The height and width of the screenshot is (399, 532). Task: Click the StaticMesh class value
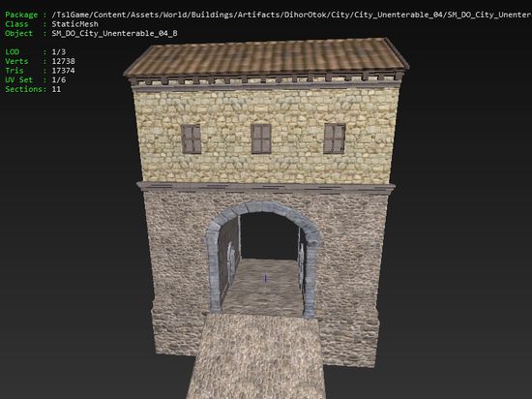coord(75,24)
